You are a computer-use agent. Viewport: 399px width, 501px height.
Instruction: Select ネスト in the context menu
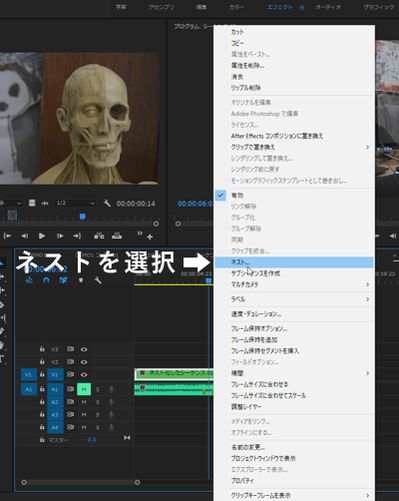(294, 262)
